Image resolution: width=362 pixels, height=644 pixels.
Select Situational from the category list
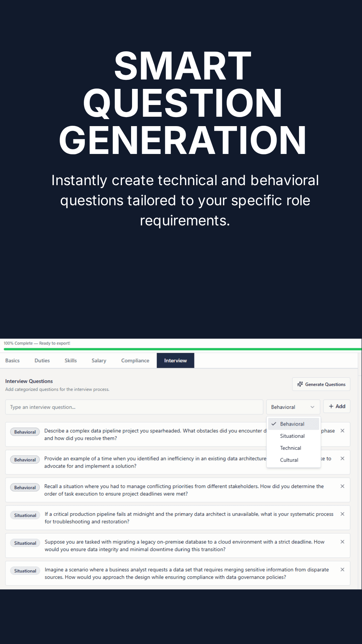(292, 436)
